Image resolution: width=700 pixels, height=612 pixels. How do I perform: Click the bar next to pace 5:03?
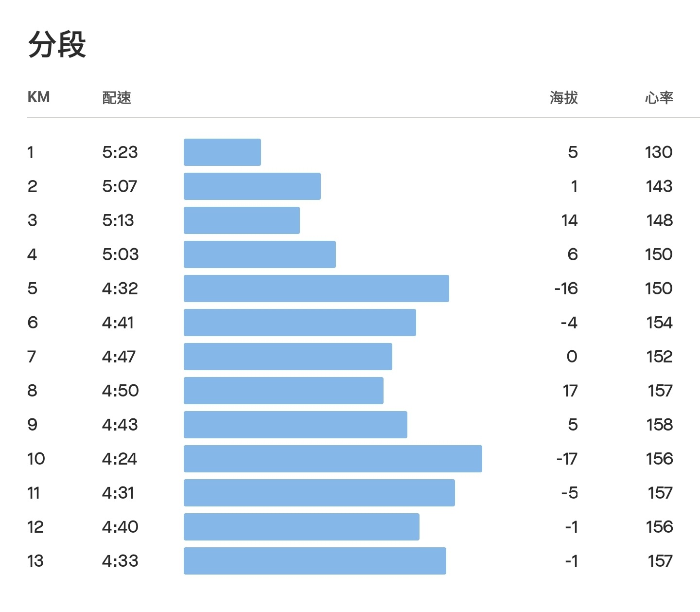tap(260, 254)
